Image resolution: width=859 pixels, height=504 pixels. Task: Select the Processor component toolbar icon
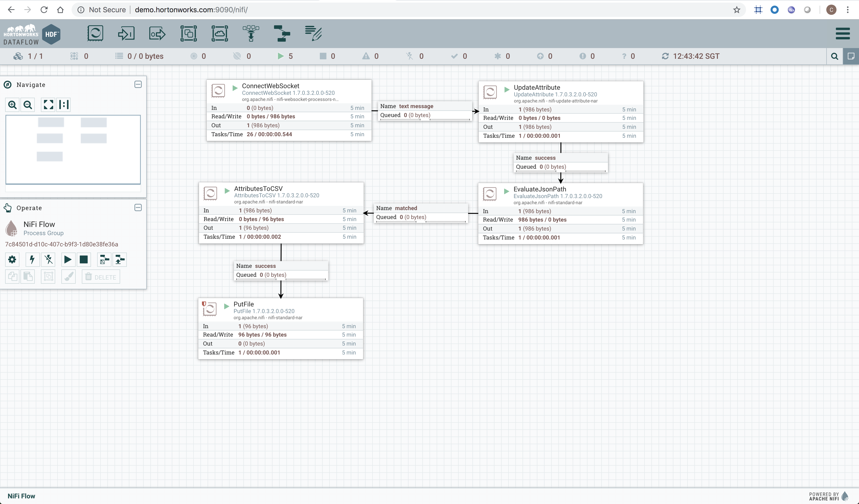point(95,33)
